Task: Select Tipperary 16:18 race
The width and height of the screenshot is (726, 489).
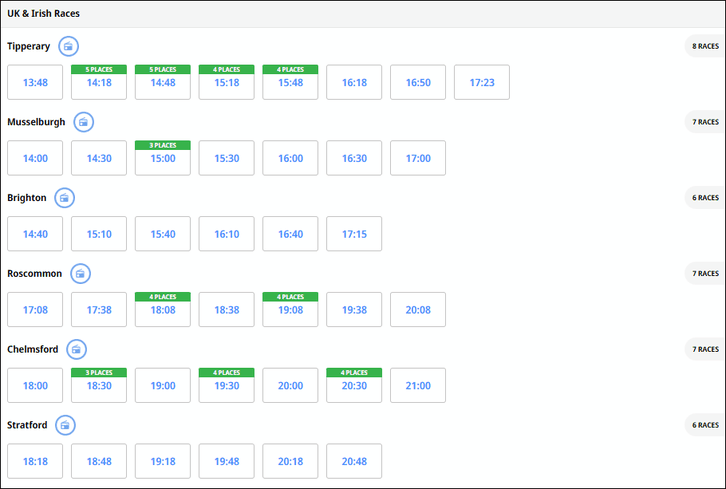Action: [x=354, y=82]
